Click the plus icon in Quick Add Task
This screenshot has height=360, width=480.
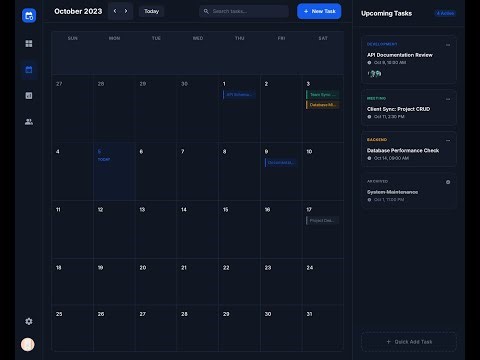click(x=388, y=342)
